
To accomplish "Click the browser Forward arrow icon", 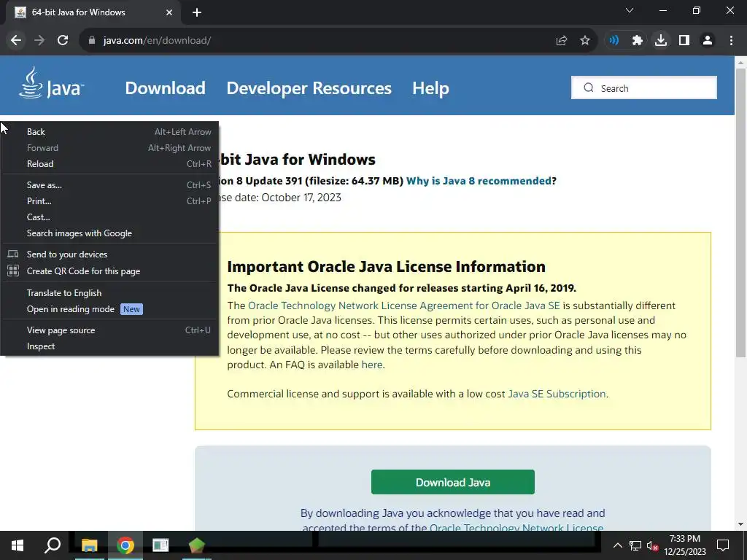I will [x=39, y=41].
